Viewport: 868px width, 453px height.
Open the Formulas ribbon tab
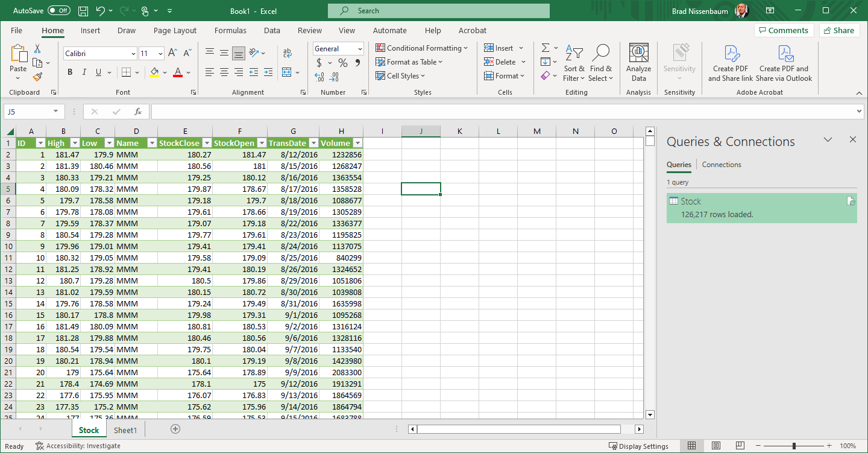coord(230,30)
